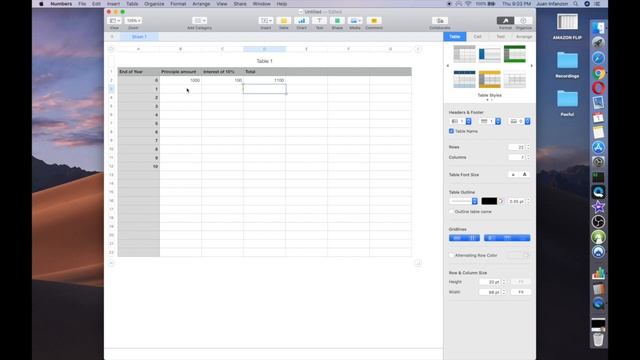The height and width of the screenshot is (360, 640).
Task: Open the table outline line style dropdown
Action: [x=463, y=201]
